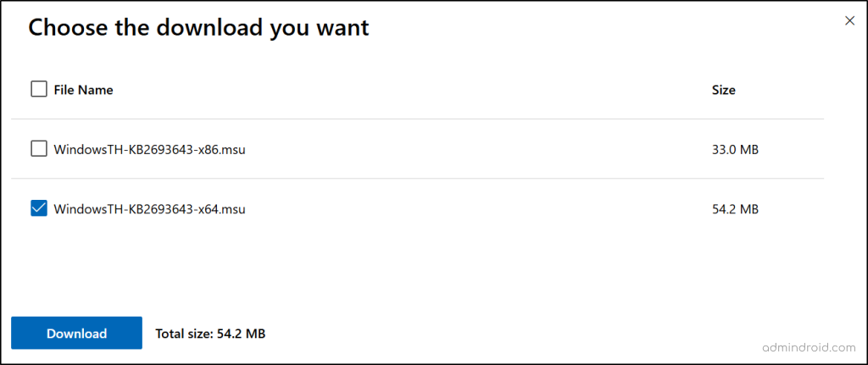
Task: Uncheck the WindowsTH-KB2693643-x64.msu checkbox
Action: [39, 208]
